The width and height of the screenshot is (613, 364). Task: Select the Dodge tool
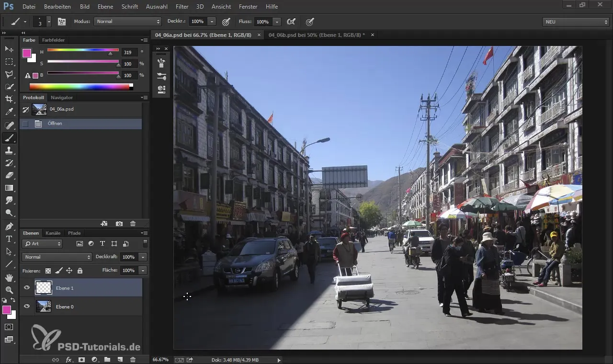9,213
